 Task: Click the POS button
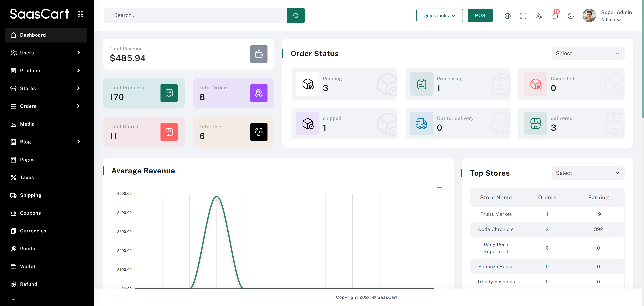(x=480, y=15)
